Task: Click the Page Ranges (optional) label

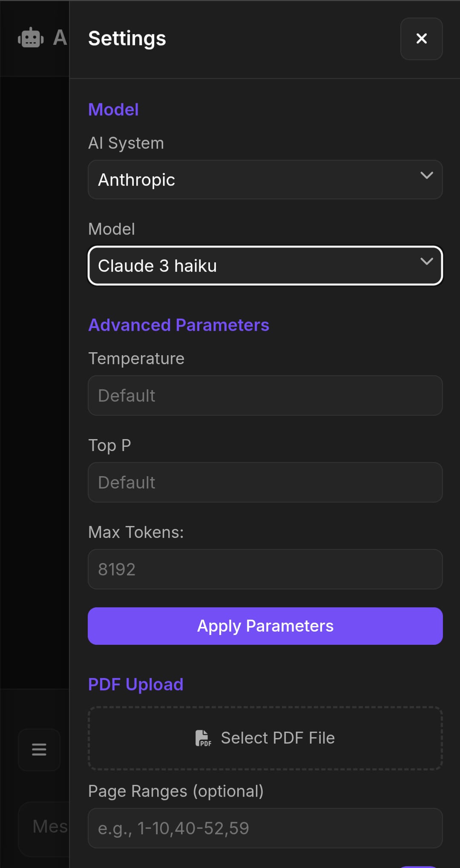Action: [175, 791]
